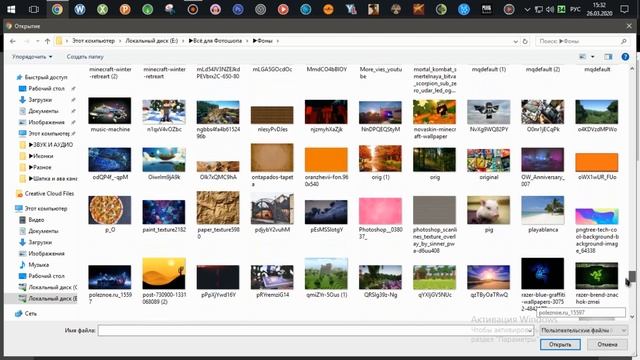Open the Windows Start menu

11,9
